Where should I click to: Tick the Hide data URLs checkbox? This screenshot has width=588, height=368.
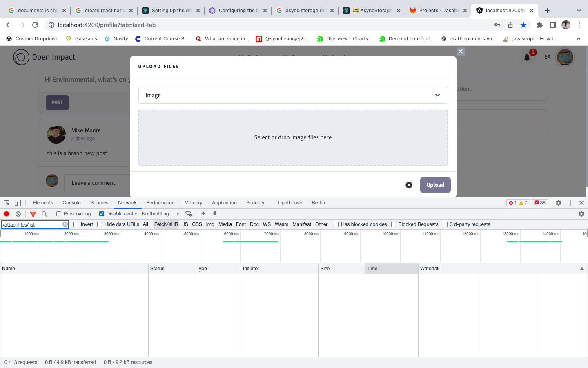click(x=100, y=224)
